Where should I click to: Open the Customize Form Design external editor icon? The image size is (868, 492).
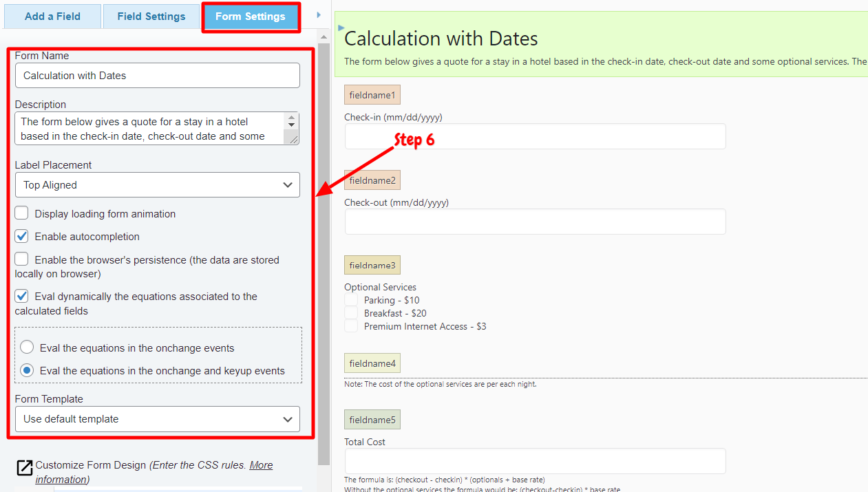pyautogui.click(x=24, y=468)
